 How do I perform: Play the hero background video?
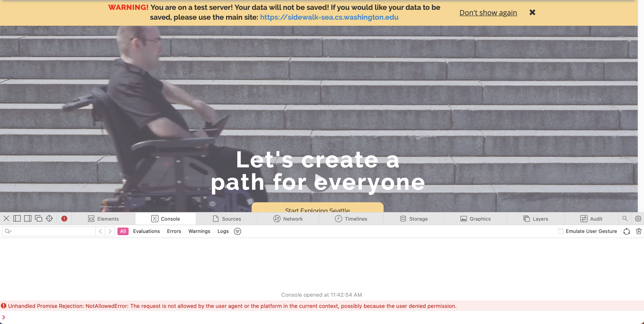(318, 179)
